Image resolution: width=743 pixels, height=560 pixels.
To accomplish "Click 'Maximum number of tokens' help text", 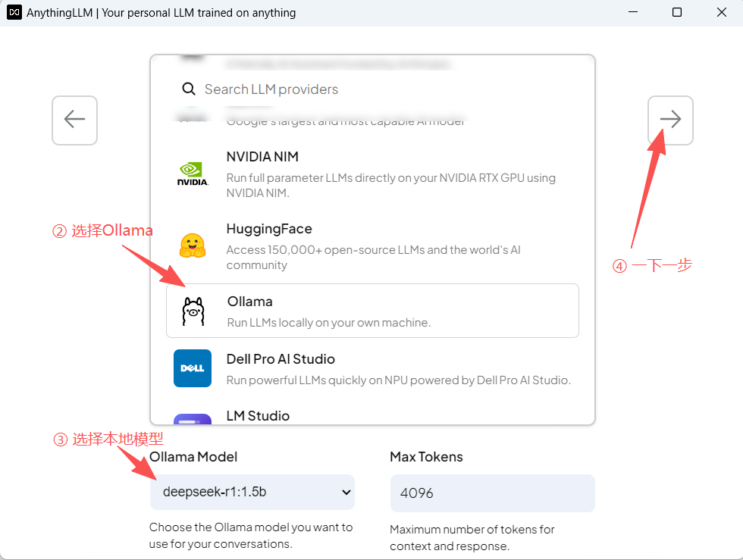I will click(472, 538).
